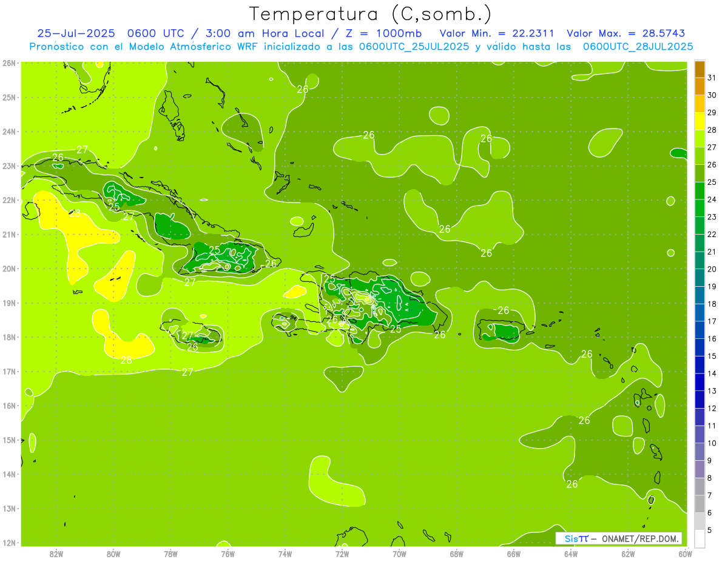This screenshot has height=562, width=728.
Task: Click the white segment above scale label 5
Action: point(699,538)
